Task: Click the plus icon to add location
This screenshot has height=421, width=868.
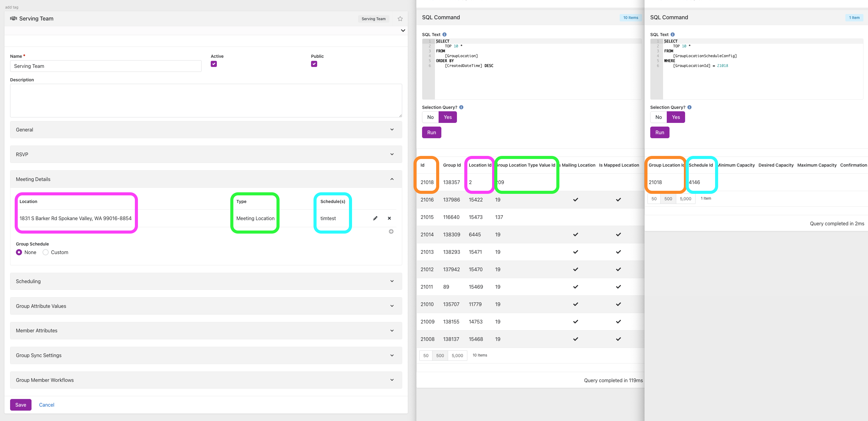Action: click(391, 231)
